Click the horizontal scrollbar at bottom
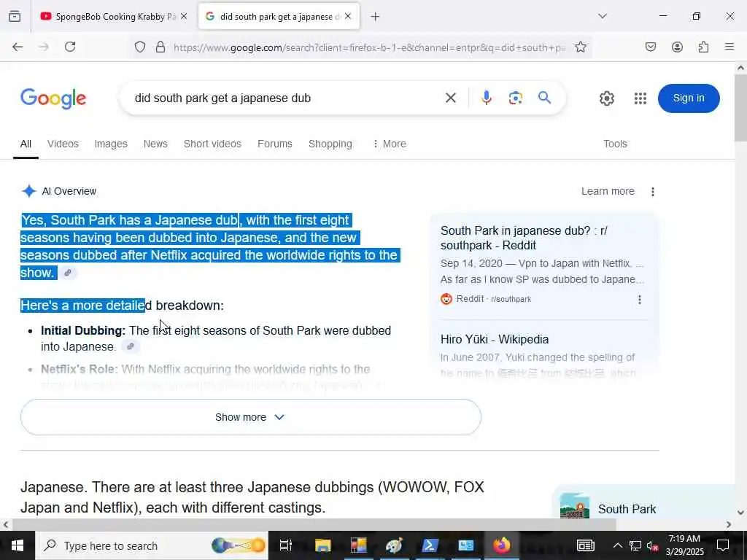The image size is (747, 560). 314,524
